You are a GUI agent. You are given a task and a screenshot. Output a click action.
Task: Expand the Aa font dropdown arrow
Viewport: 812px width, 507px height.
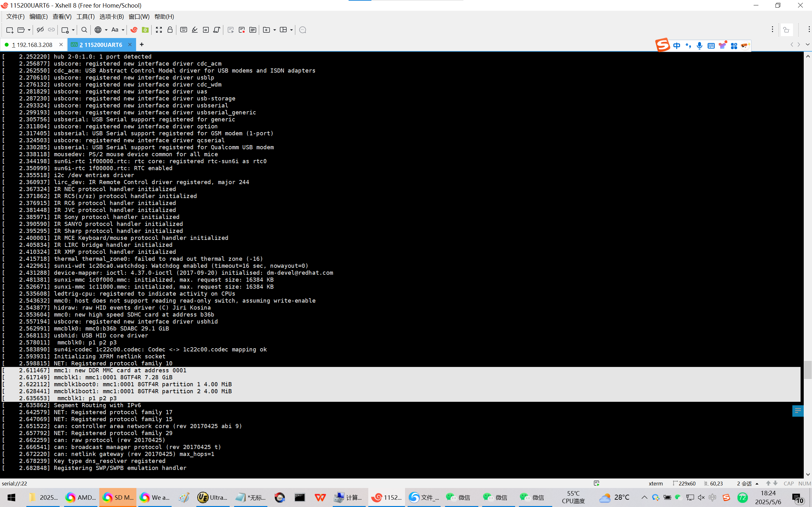coord(123,30)
